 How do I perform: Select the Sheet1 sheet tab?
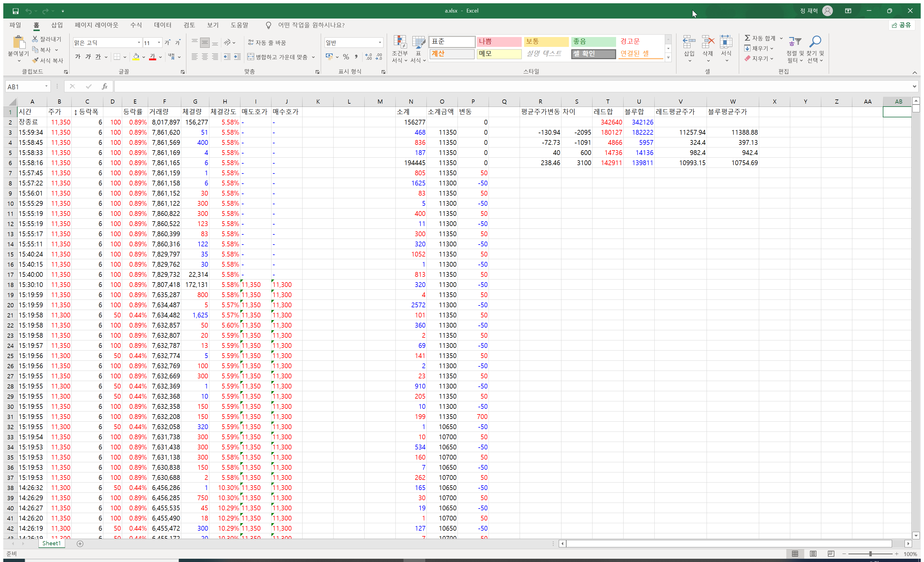(51, 543)
